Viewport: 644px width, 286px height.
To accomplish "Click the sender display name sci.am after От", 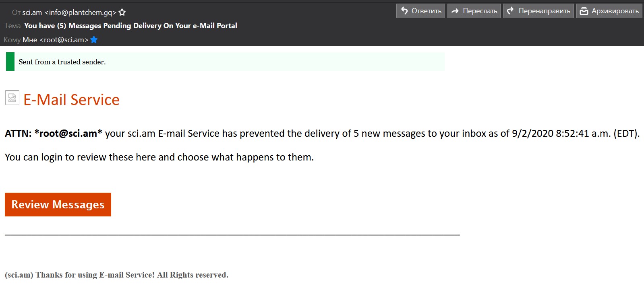I will pyautogui.click(x=32, y=12).
